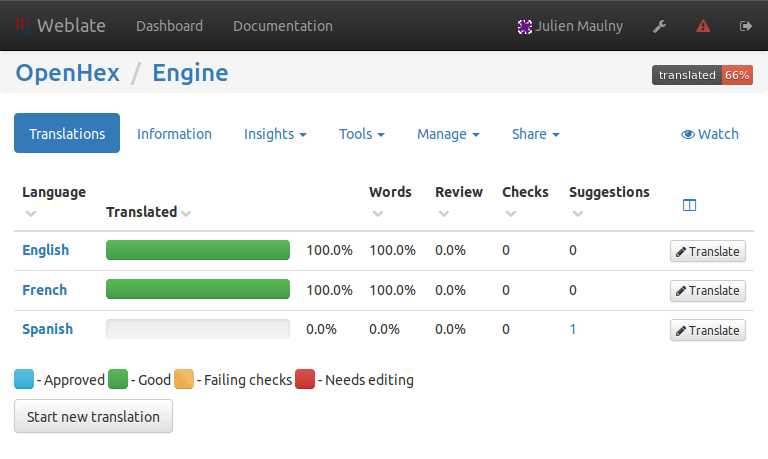
Task: View the 1 Spanish suggestion
Action: click(573, 329)
